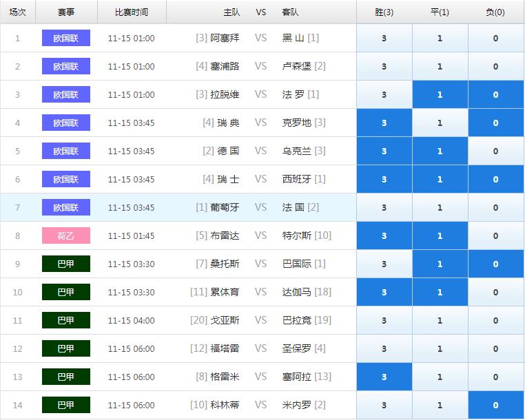Deselect win (3) for match 4 瑞典 vs 克罗地
Viewport: 525px width, 420px height.
[x=384, y=123]
